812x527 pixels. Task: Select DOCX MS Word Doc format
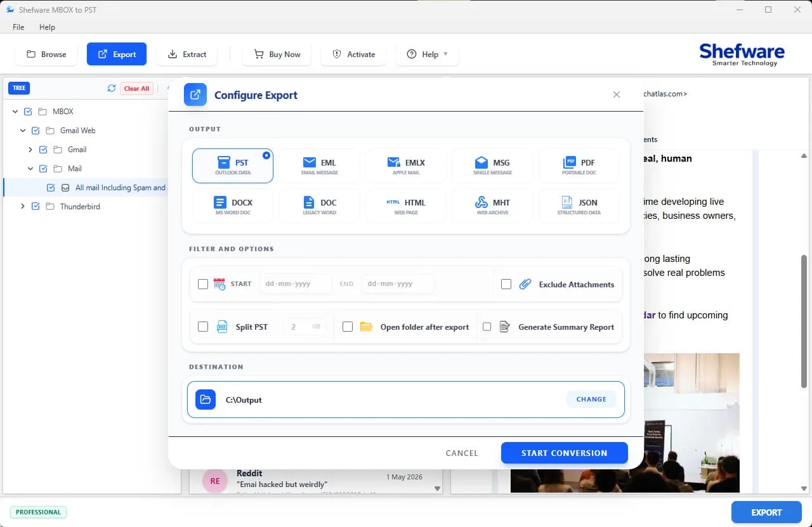click(x=233, y=206)
